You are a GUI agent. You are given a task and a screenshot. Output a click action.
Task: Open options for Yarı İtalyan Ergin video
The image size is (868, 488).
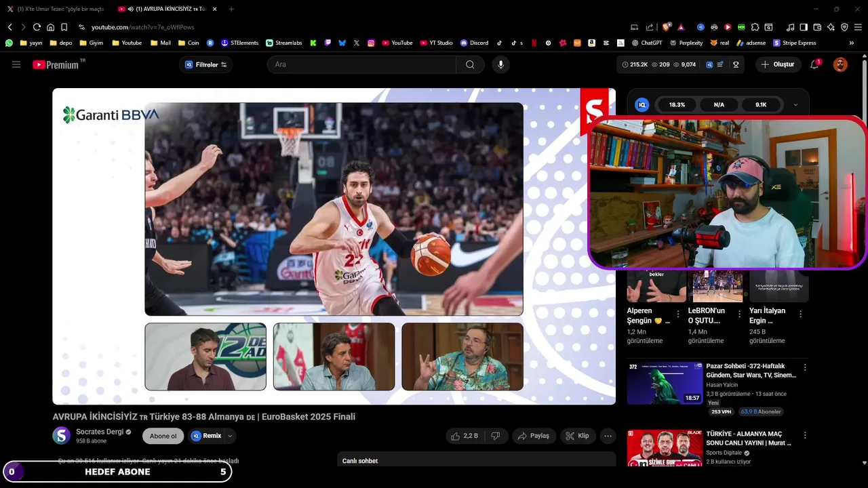coord(801,314)
